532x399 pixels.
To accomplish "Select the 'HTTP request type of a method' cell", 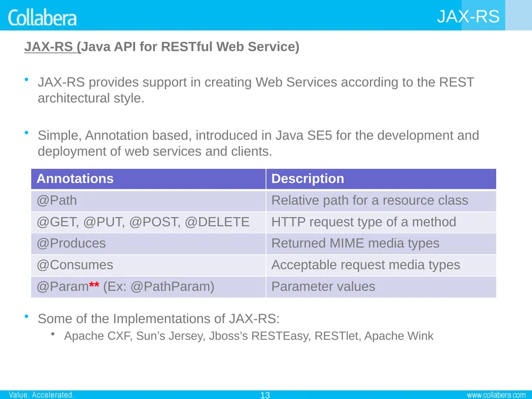I will (381, 222).
